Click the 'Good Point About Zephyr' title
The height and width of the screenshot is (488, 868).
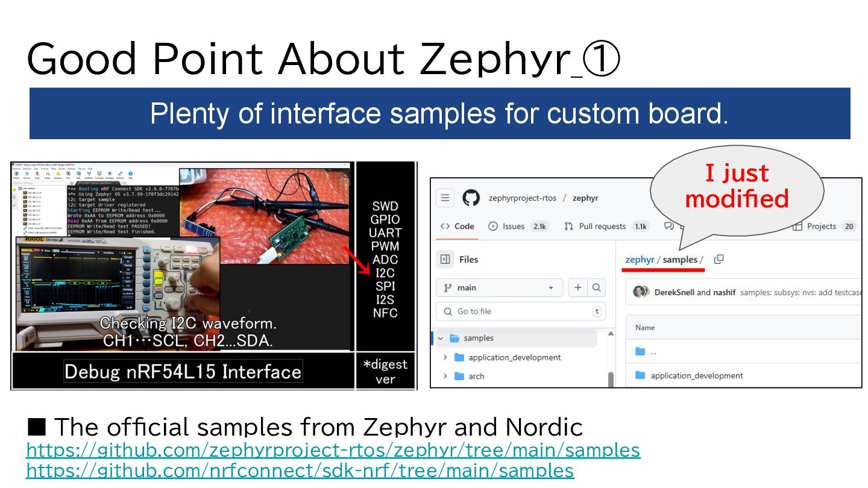[324, 59]
